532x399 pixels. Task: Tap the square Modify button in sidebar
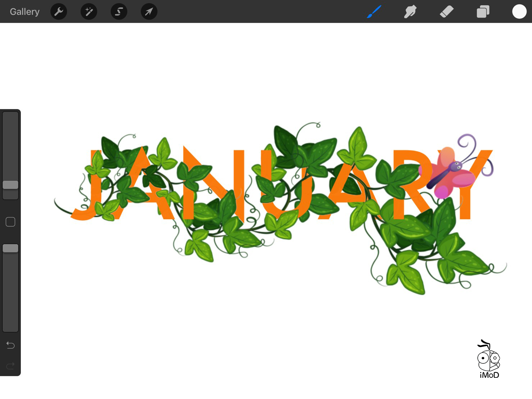click(x=10, y=222)
